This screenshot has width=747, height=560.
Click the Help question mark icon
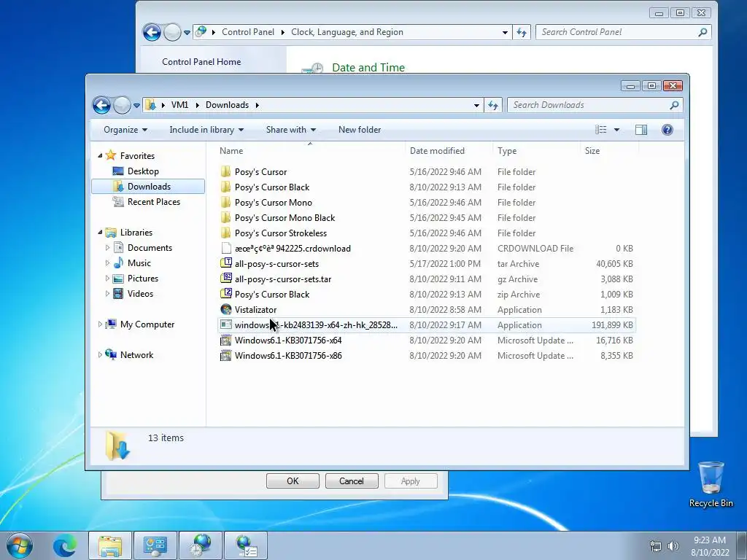click(x=667, y=130)
